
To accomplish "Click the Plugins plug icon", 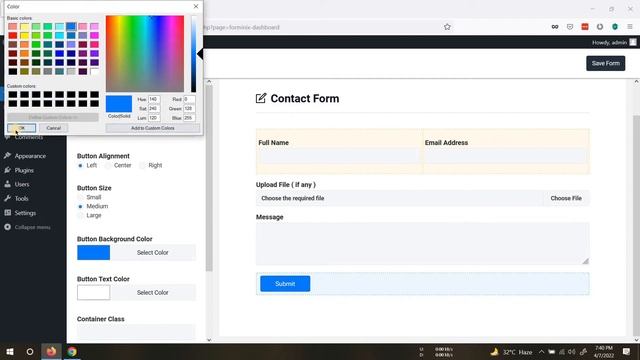I will 7,170.
